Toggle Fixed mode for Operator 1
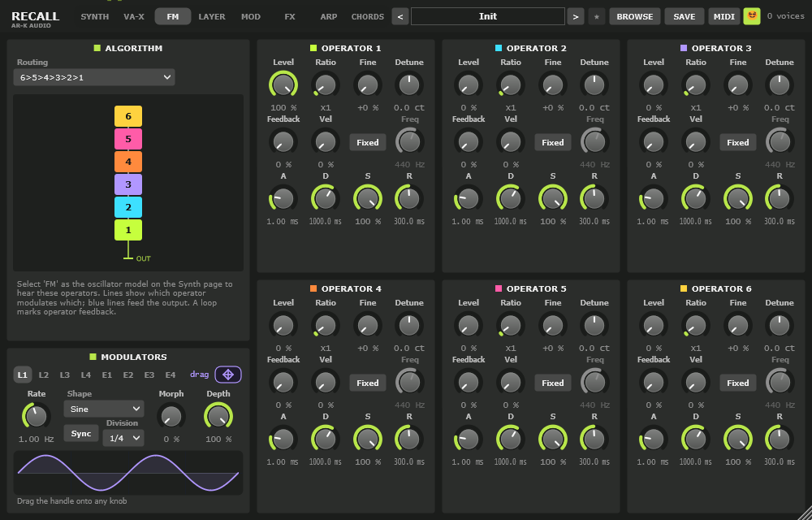This screenshot has height=520, width=812. (x=368, y=142)
